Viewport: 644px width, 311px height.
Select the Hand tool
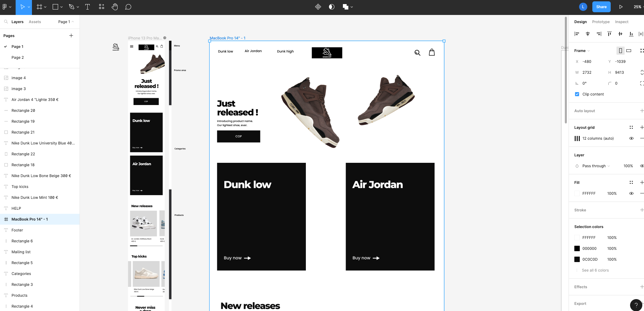[x=115, y=7]
